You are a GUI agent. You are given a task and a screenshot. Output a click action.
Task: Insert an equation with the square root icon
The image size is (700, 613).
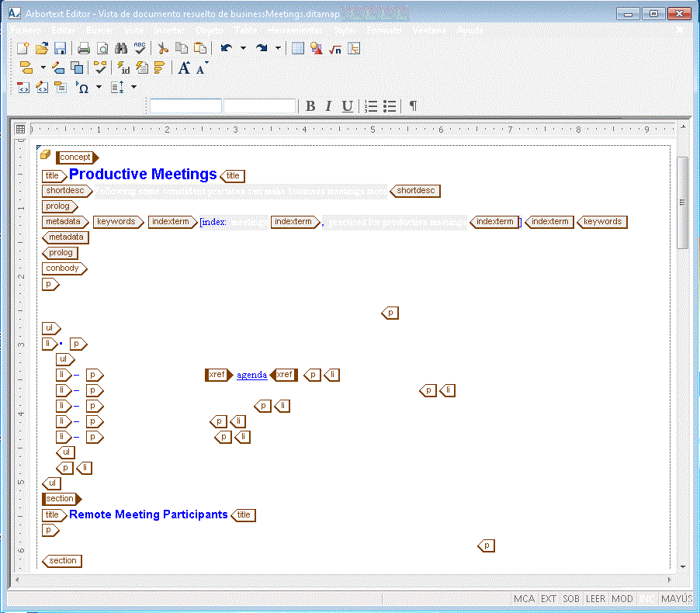point(334,48)
